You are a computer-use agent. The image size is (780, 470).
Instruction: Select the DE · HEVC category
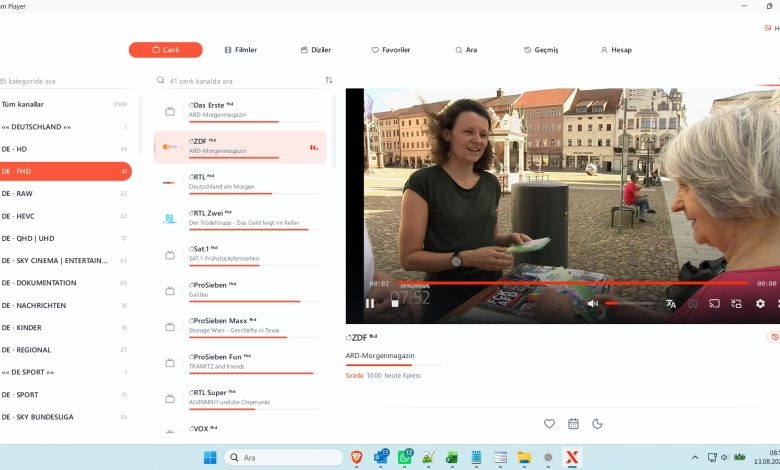[65, 216]
